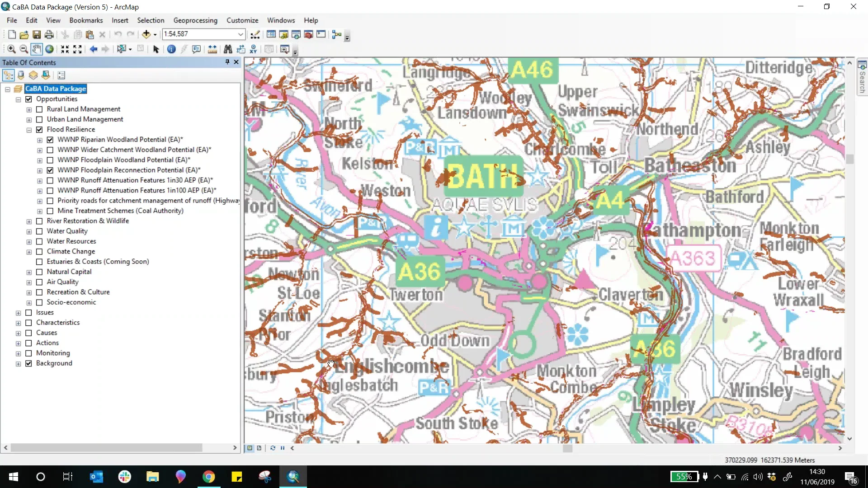The height and width of the screenshot is (488, 868).
Task: Click the Table Of Contents horizontal scrollbar
Action: (x=107, y=448)
